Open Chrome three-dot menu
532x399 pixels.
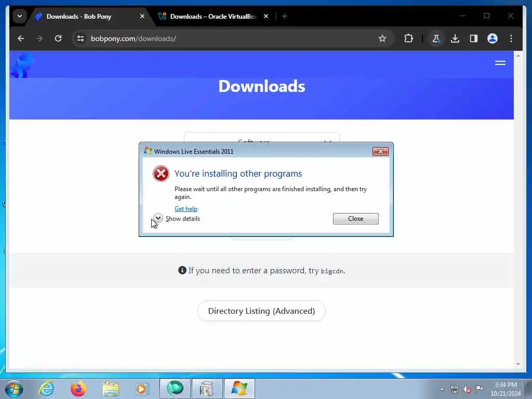[x=511, y=38]
